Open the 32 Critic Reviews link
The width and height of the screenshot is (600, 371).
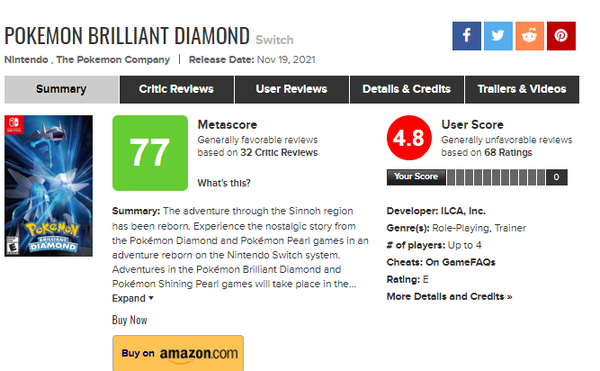[279, 153]
